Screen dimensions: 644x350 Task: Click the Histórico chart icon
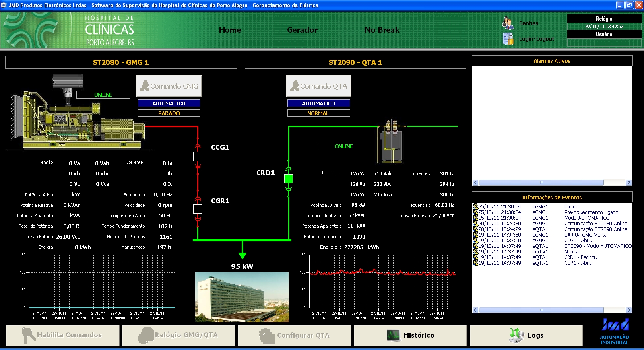[x=393, y=335]
